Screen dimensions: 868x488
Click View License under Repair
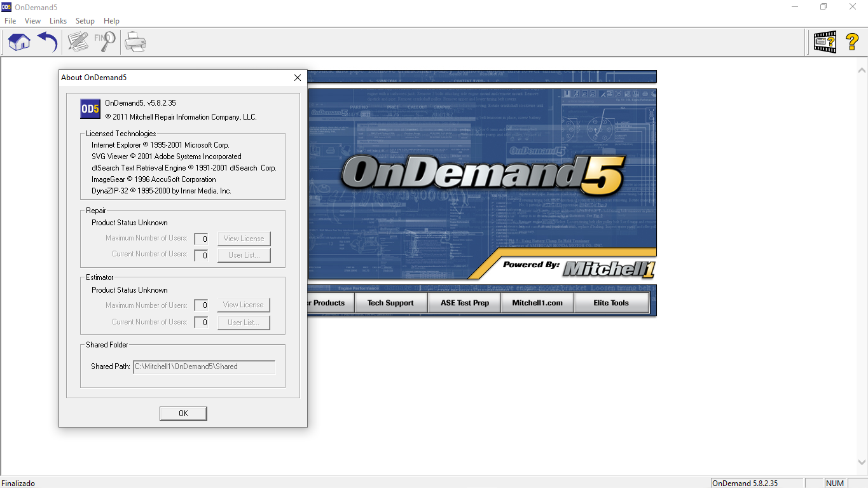[244, 239]
